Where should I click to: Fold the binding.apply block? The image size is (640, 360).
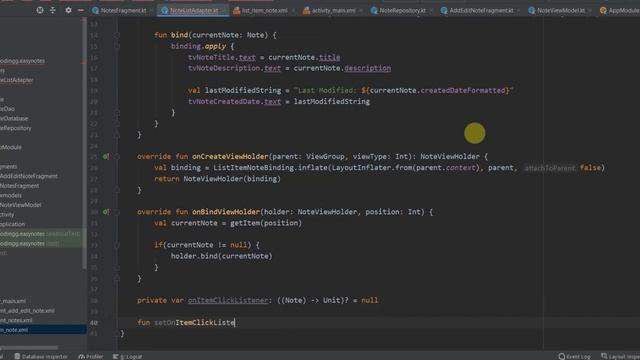(117, 47)
